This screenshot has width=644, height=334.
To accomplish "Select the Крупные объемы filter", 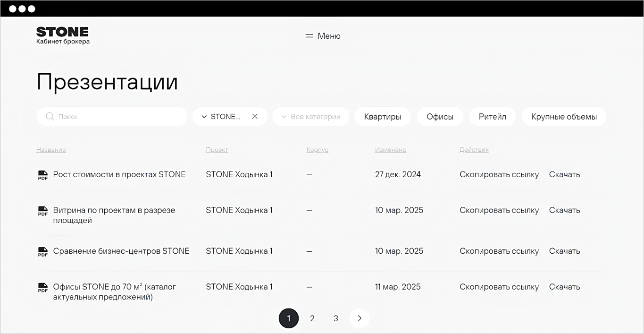I will coord(564,117).
